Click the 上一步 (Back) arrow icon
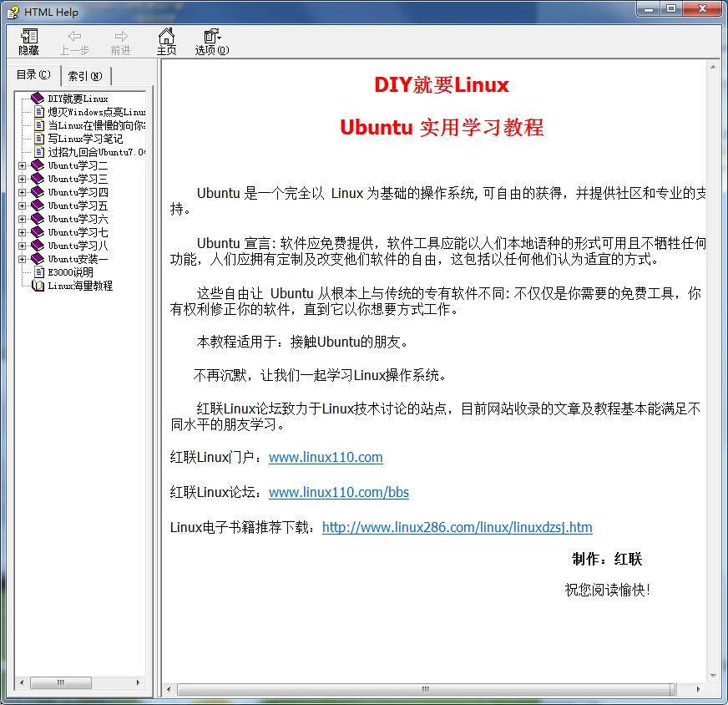728x705 pixels. (x=74, y=36)
